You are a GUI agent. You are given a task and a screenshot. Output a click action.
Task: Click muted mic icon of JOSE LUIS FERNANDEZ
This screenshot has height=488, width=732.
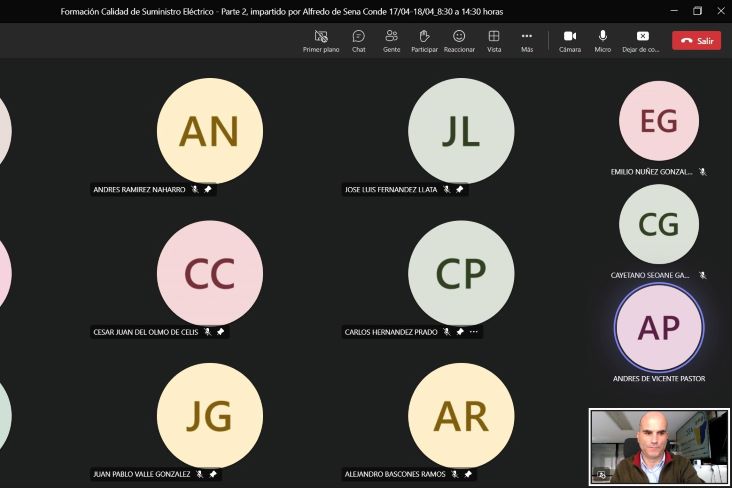[446, 189]
